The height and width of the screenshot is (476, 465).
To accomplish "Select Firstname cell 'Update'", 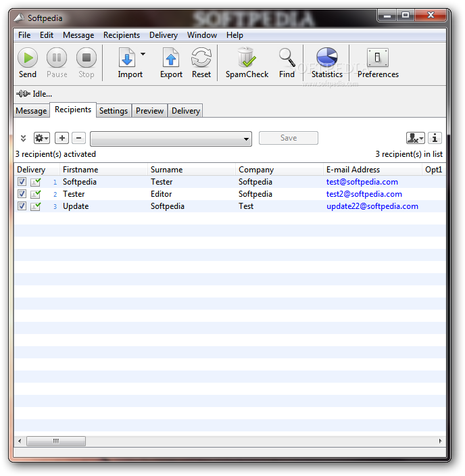I will click(76, 206).
